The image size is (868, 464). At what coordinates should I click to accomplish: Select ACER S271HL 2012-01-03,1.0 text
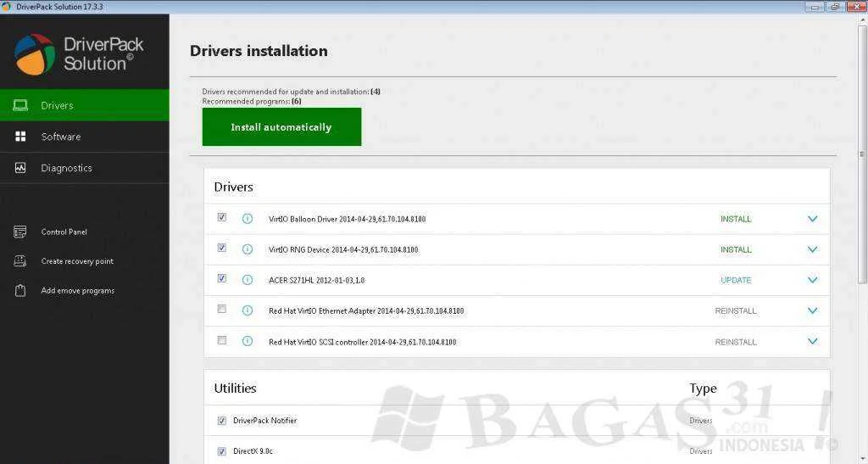(317, 280)
